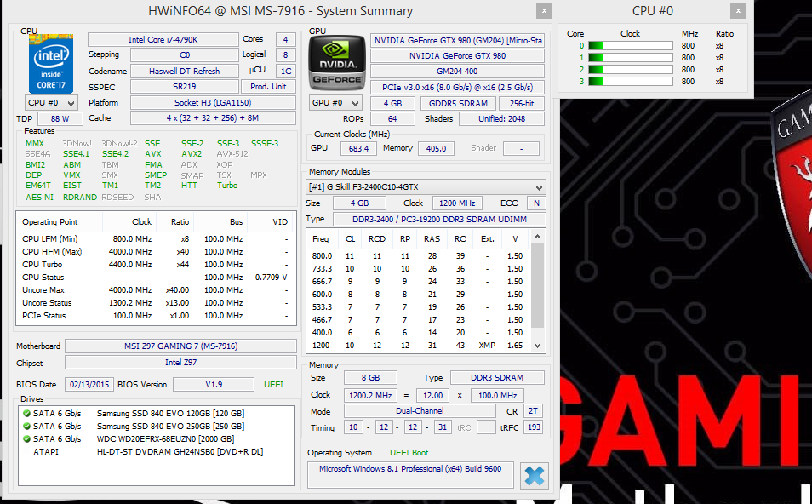
Task: Click the GPU clock 683.4 field
Action: 358,148
